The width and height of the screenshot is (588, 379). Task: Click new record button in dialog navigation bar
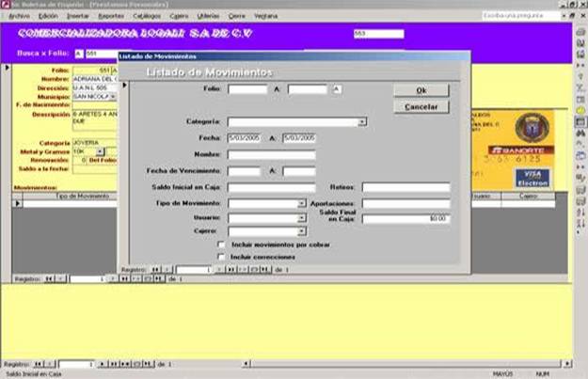pyautogui.click(x=243, y=270)
